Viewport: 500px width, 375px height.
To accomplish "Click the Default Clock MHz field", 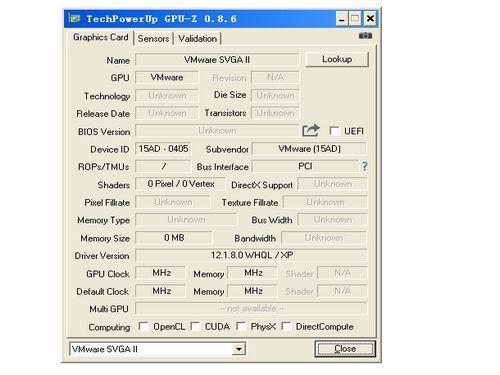I will [160, 291].
